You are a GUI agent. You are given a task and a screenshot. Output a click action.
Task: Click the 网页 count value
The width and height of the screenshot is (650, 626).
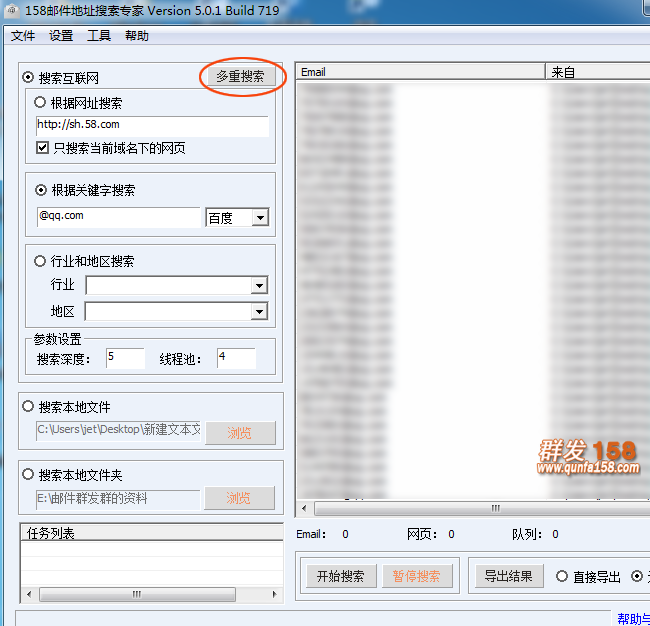coord(451,534)
